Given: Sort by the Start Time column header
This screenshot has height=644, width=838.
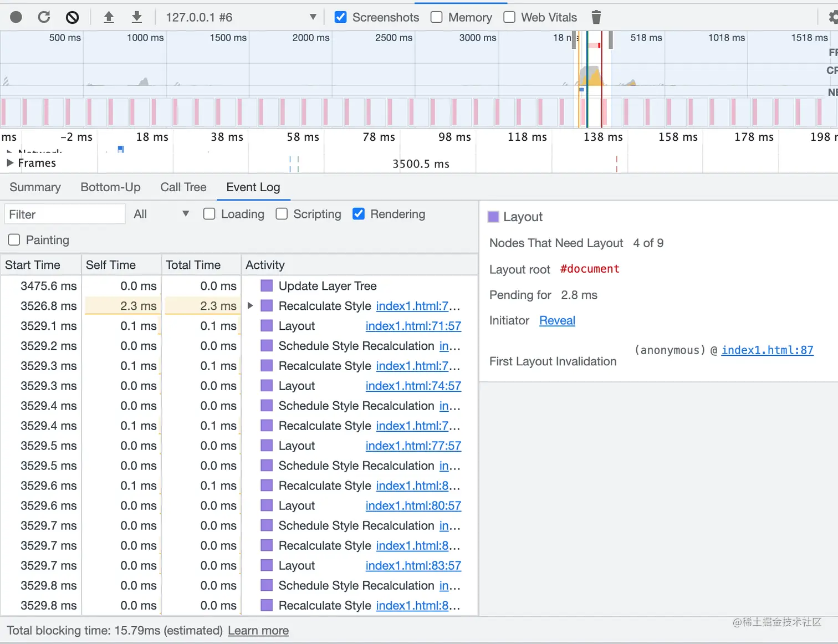Looking at the screenshot, I should pyautogui.click(x=41, y=265).
